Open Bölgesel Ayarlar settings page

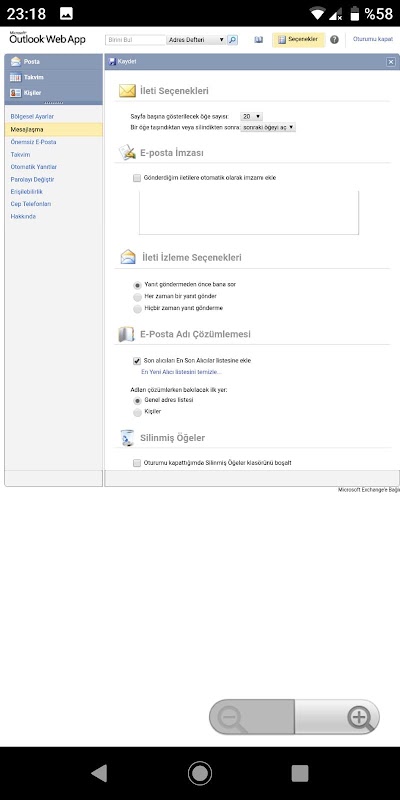pyautogui.click(x=32, y=116)
